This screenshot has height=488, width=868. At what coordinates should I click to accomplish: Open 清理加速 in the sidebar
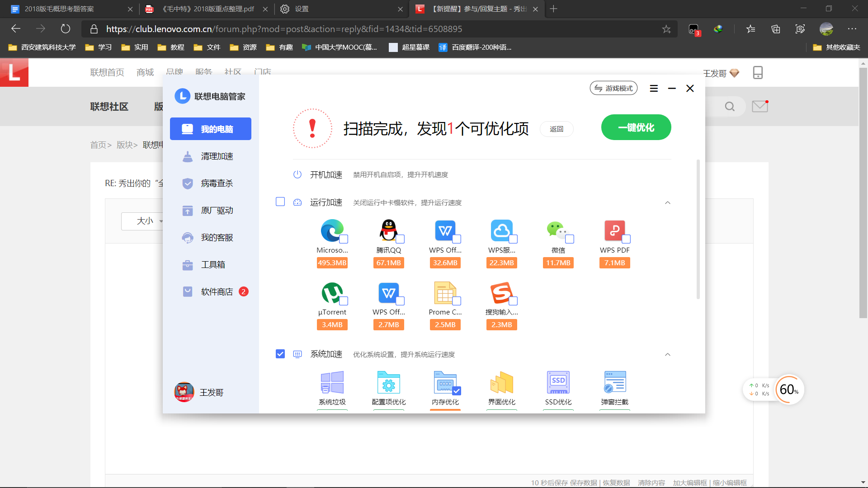coord(211,156)
